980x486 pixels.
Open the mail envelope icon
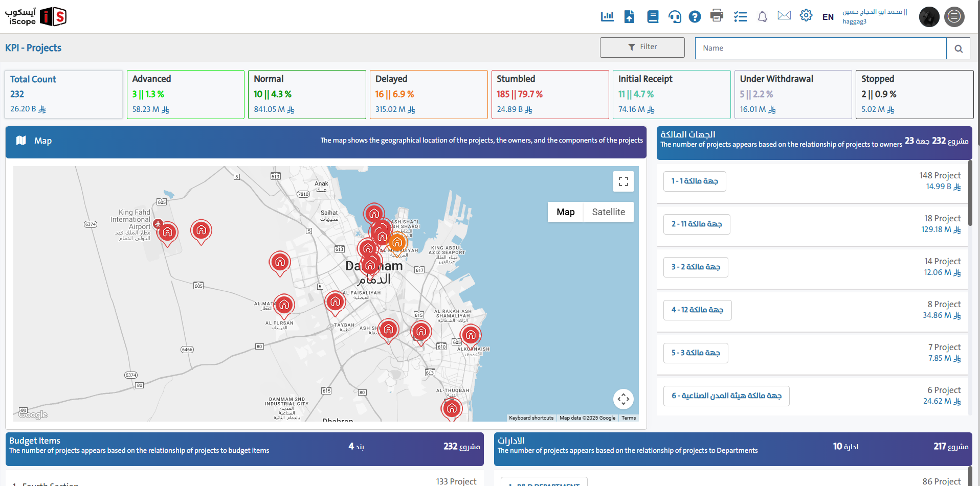(x=784, y=16)
